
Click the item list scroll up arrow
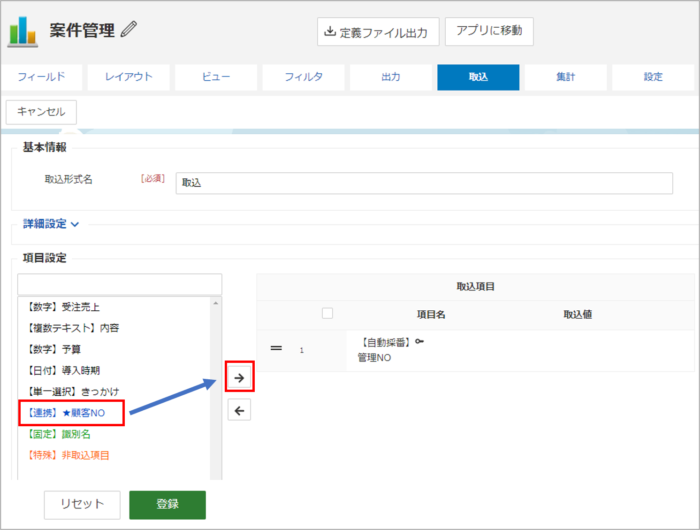coord(216,303)
